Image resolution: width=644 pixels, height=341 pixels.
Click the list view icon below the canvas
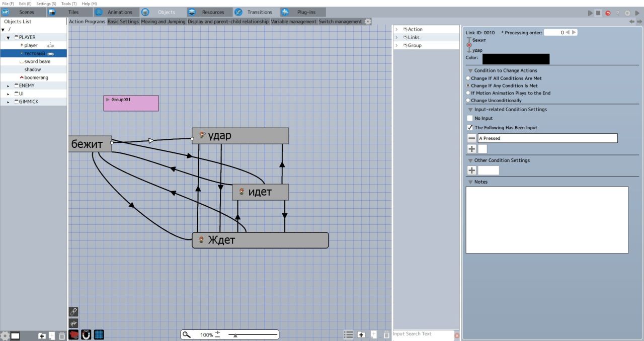(x=348, y=334)
